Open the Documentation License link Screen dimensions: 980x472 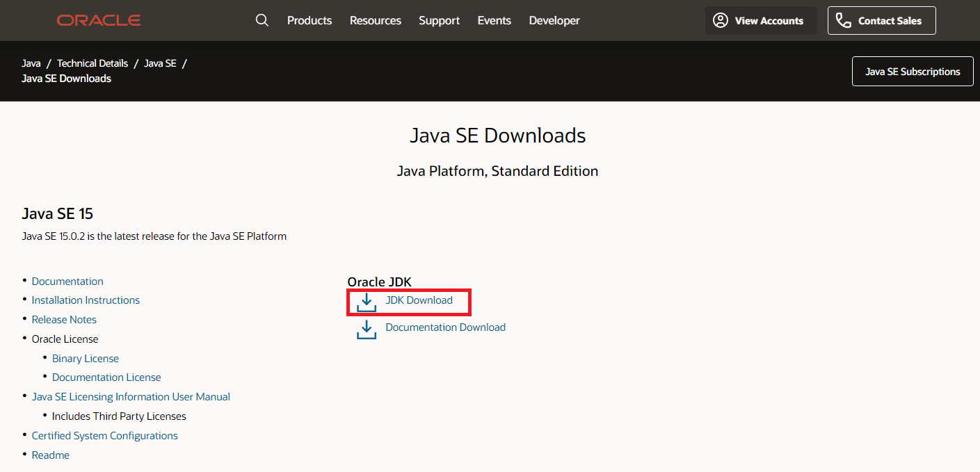pos(106,377)
